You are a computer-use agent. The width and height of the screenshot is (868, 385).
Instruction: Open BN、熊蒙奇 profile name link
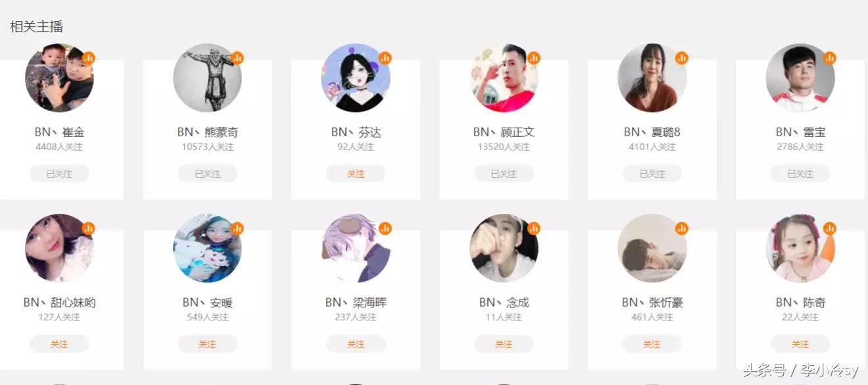(208, 132)
